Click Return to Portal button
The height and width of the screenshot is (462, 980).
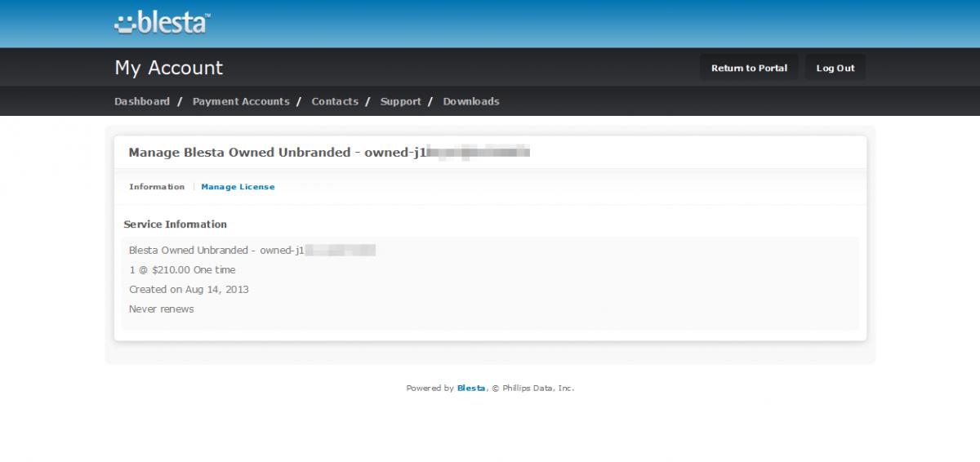[749, 68]
